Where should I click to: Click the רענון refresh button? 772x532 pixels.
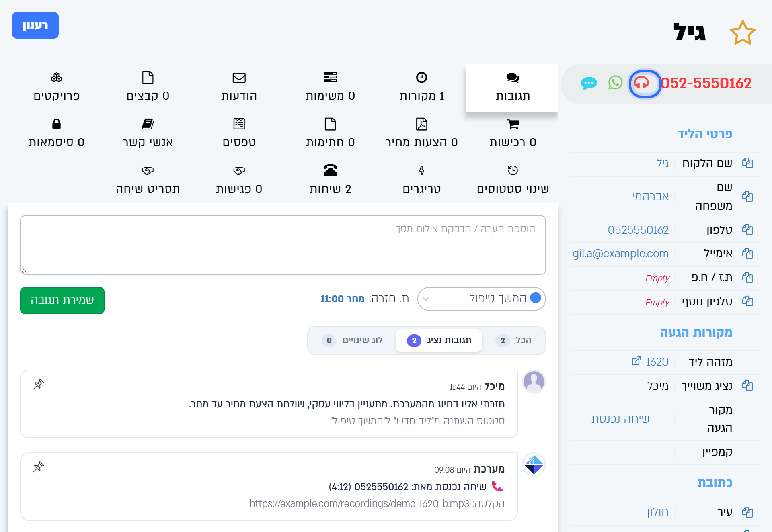[35, 25]
